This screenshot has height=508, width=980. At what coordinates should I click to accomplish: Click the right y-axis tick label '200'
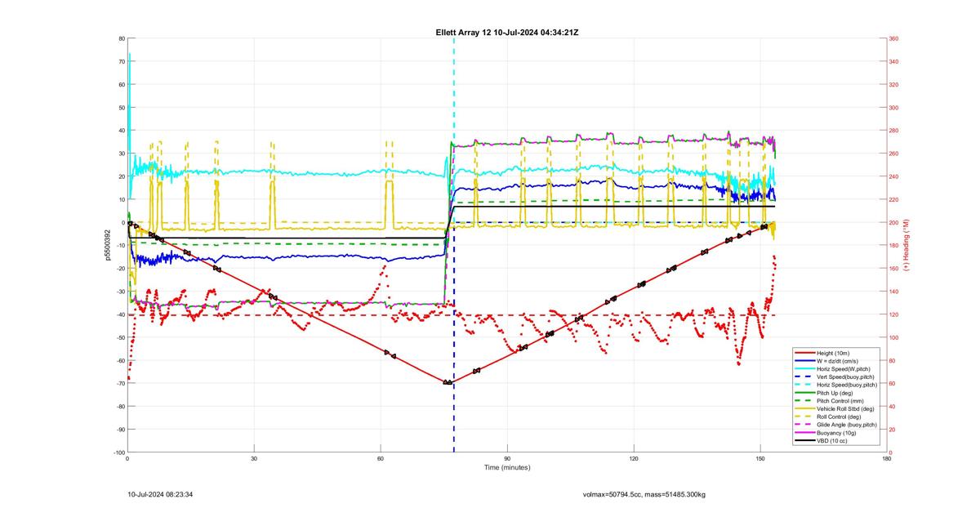[894, 222]
